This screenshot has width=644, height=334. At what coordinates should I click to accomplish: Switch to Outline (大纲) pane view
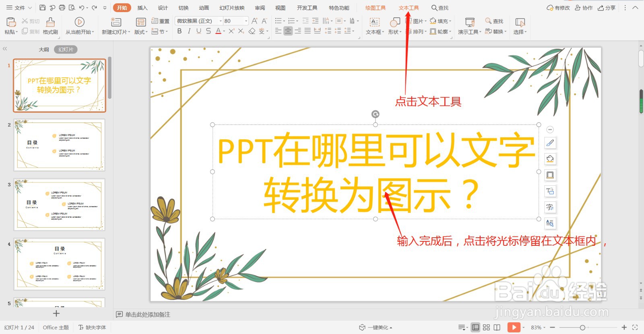click(x=44, y=50)
